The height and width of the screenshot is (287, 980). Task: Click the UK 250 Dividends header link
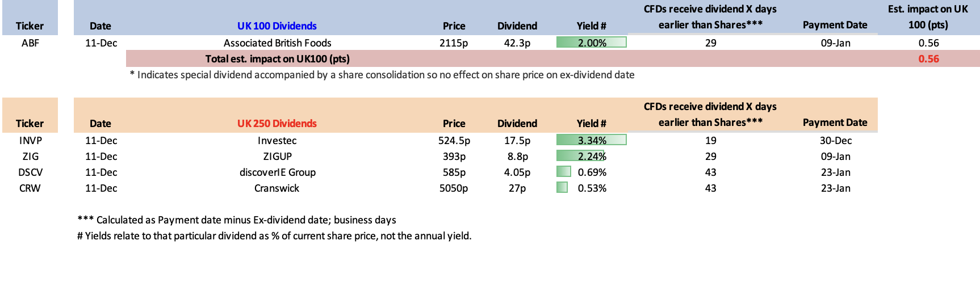click(x=277, y=124)
